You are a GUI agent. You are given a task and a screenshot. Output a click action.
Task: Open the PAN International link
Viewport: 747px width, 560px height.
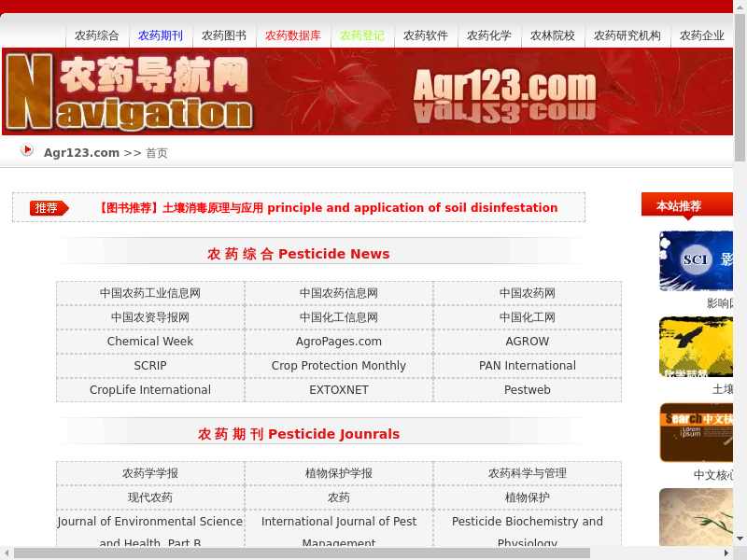tap(528, 366)
